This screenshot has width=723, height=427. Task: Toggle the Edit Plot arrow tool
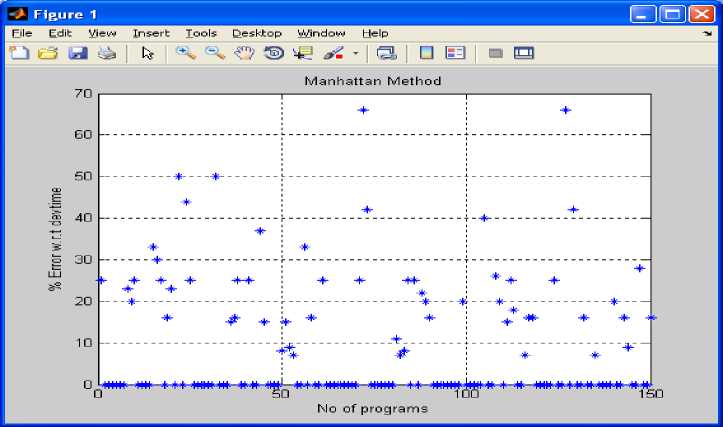[x=148, y=53]
